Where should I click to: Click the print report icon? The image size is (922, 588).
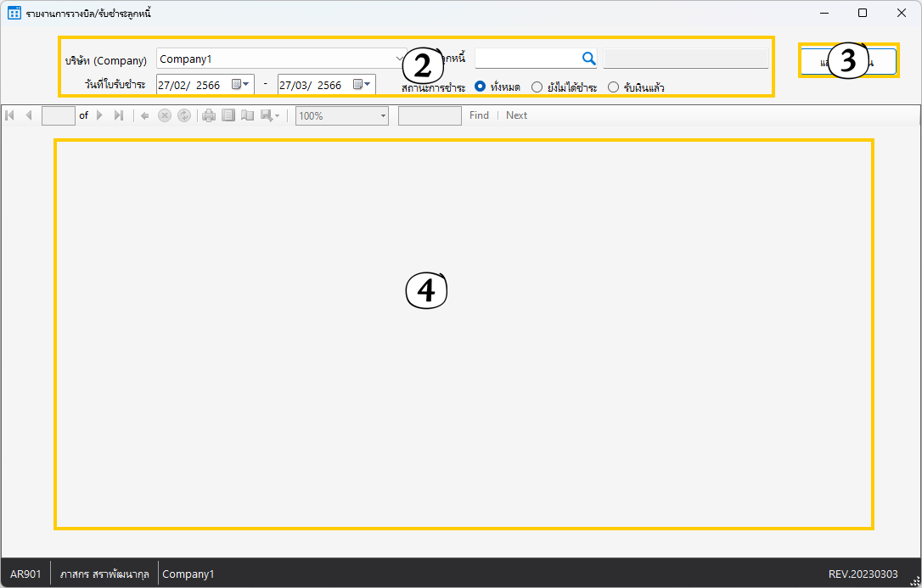coord(209,115)
